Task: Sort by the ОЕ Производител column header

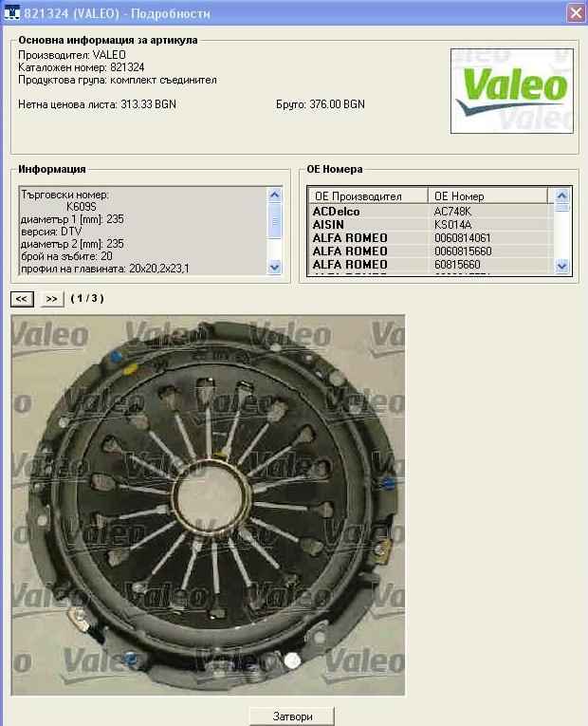Action: coord(367,196)
